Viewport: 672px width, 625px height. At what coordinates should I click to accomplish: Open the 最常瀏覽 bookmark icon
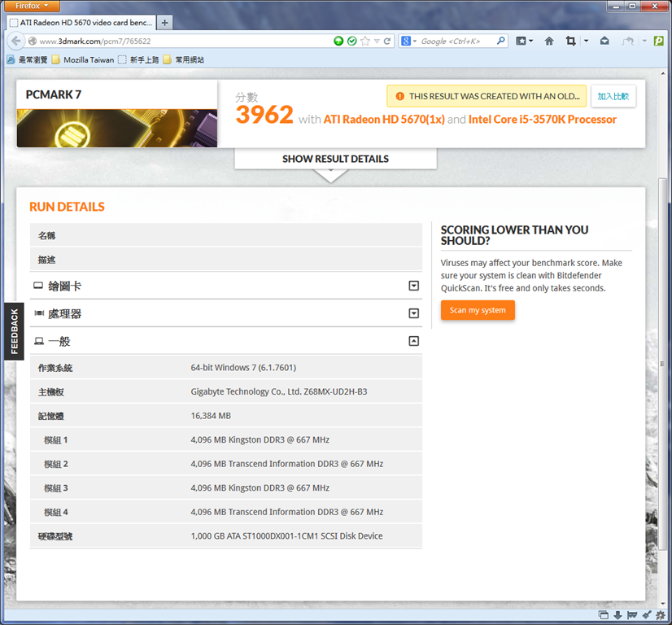coord(11,59)
